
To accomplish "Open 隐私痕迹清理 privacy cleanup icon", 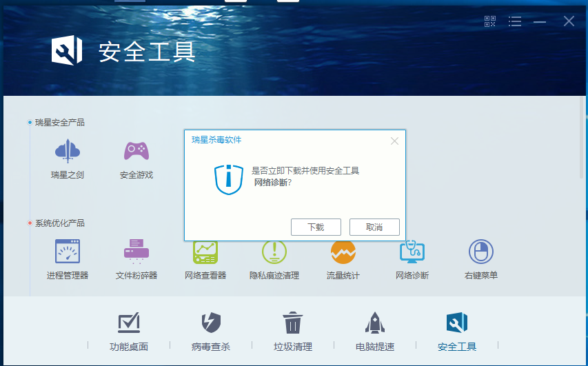I will coord(274,252).
